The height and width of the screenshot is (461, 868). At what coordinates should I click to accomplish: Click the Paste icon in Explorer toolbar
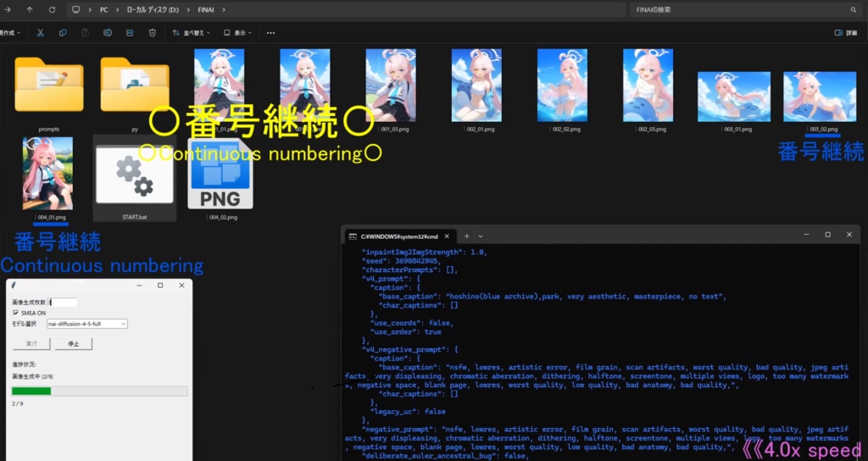click(86, 33)
